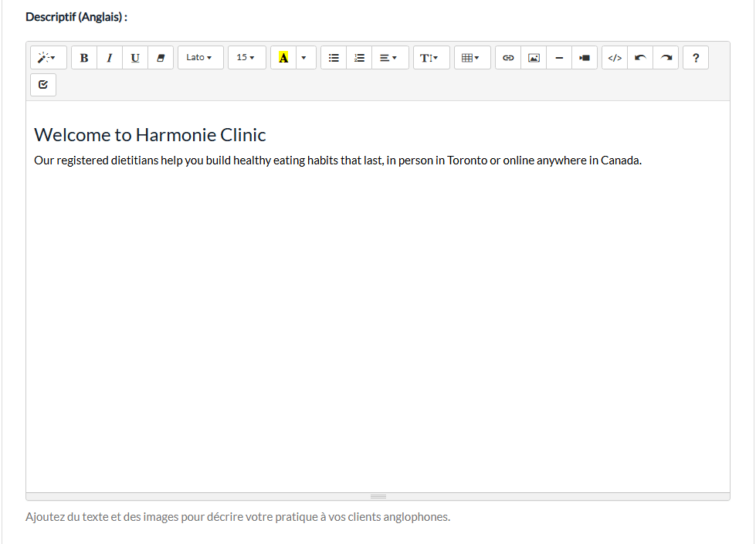Click the eraser remove-formatting icon
Image resolution: width=756 pixels, height=544 pixels.
coord(161,58)
